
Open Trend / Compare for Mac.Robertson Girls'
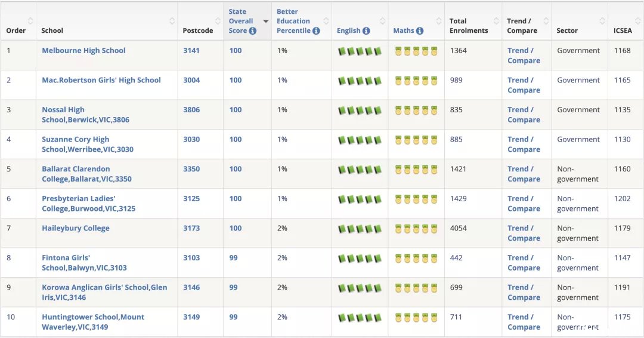[524, 85]
